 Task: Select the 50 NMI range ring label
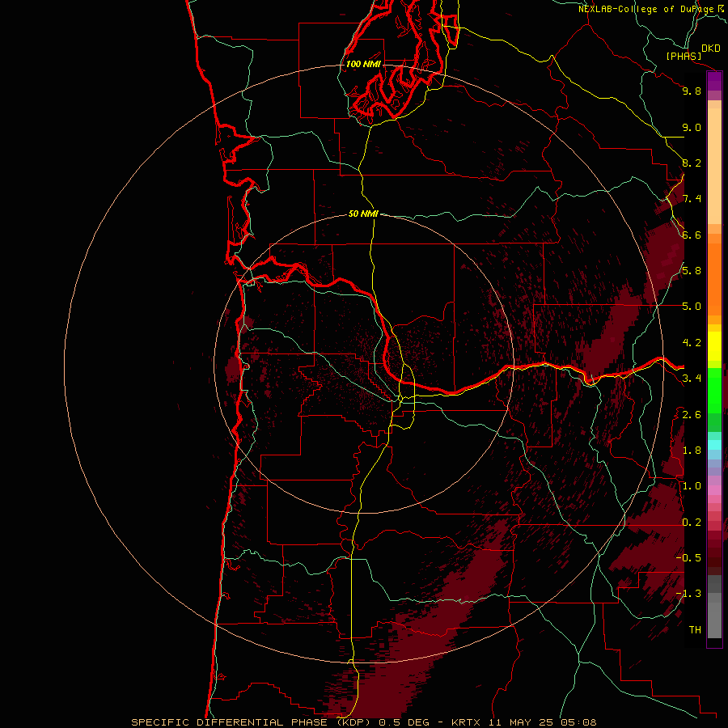click(x=363, y=214)
